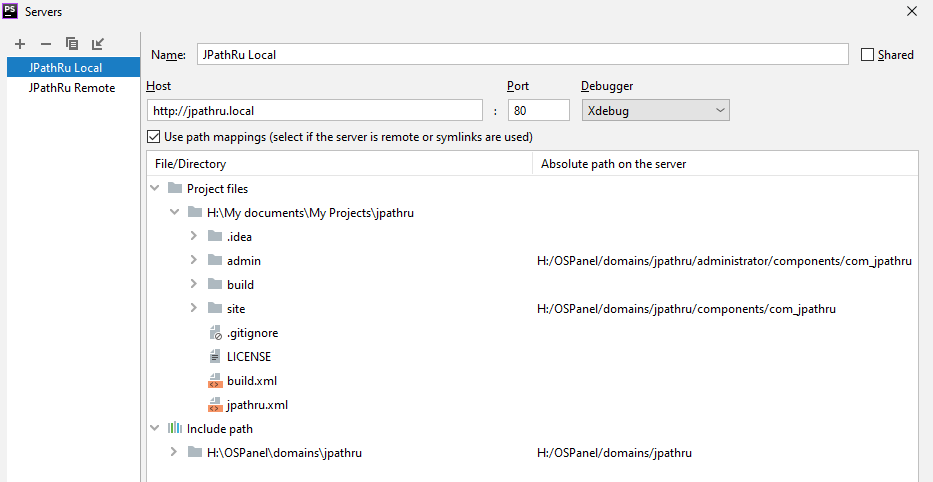Click the Name input field
933x482 pixels.
pos(522,54)
